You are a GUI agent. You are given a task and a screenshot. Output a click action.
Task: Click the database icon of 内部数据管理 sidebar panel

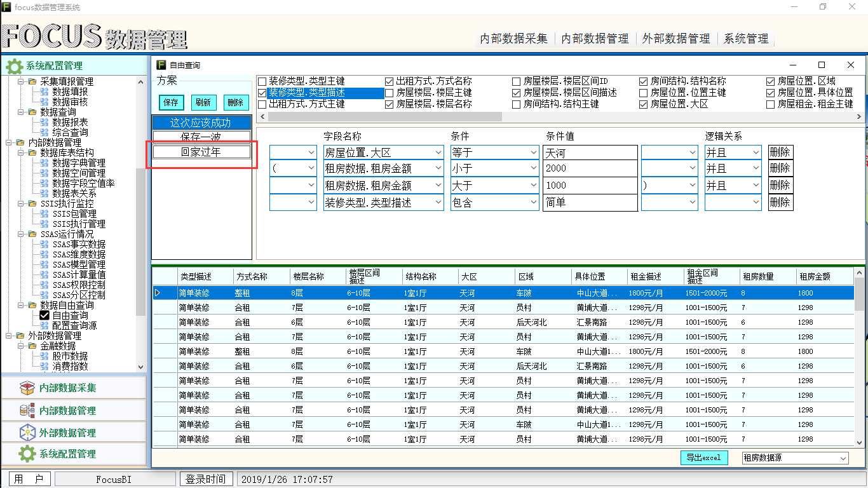(x=27, y=410)
